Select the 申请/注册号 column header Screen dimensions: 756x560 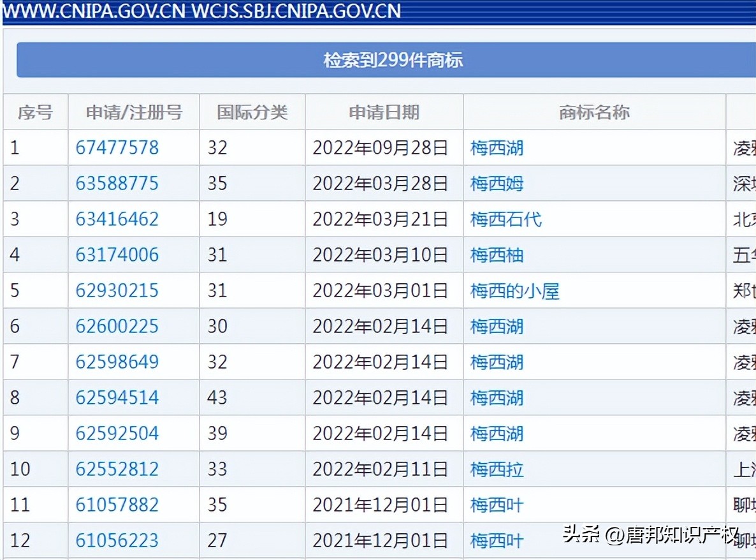[x=133, y=112]
